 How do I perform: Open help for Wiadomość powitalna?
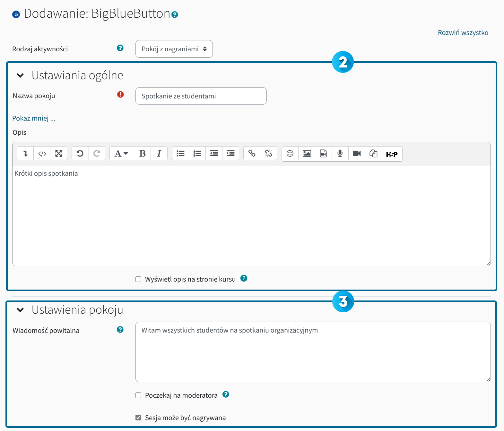coord(120,330)
